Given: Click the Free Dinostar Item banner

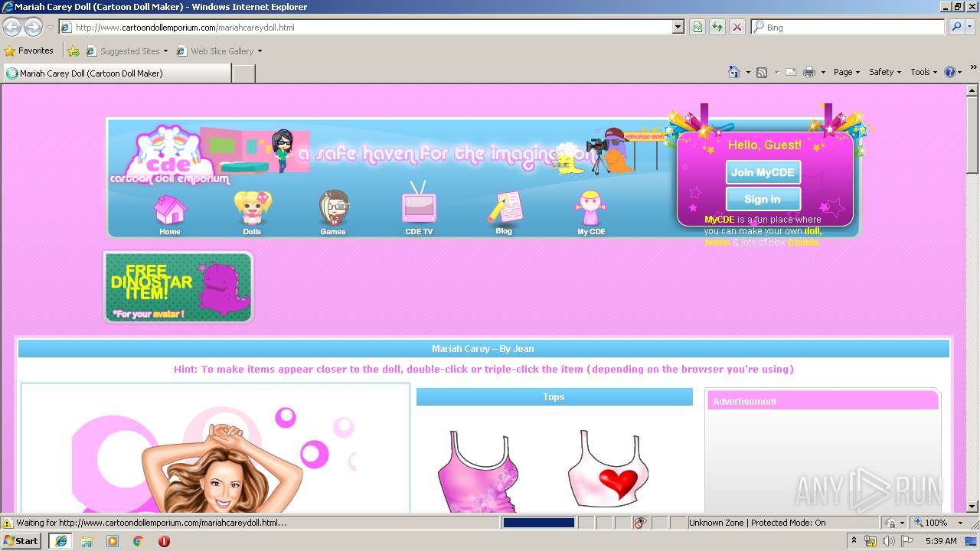Looking at the screenshot, I should tap(178, 287).
